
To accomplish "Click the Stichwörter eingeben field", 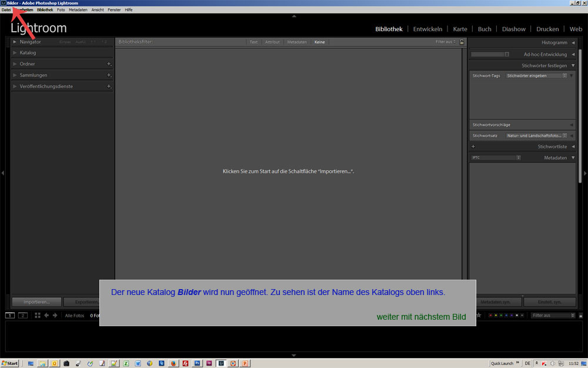I will (536, 75).
